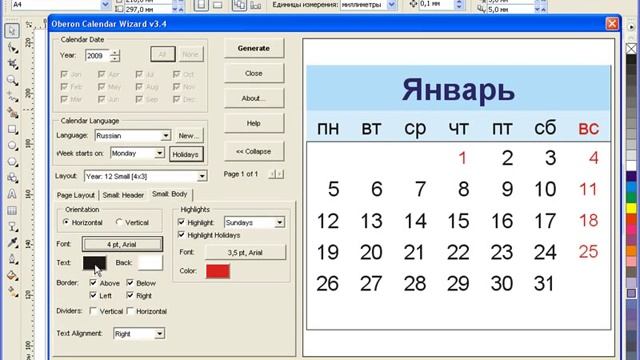The width and height of the screenshot is (640, 360).
Task: Select the Freehand curve tool
Action: coord(12,97)
